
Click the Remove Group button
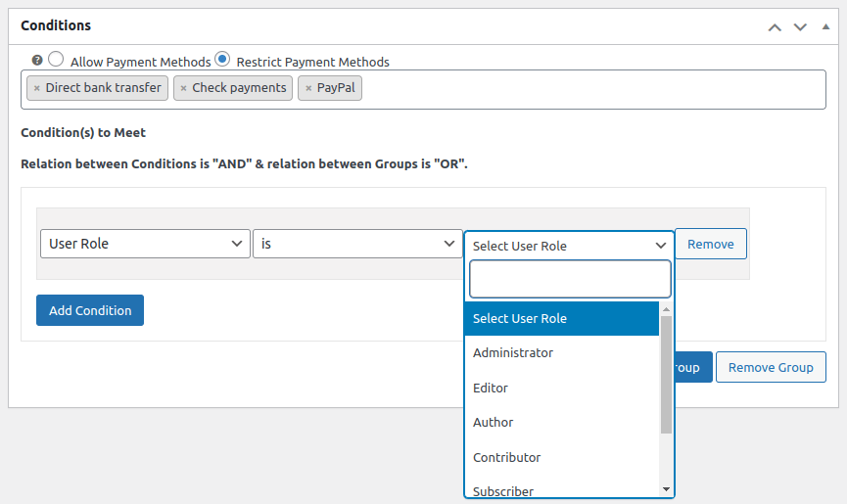click(771, 367)
